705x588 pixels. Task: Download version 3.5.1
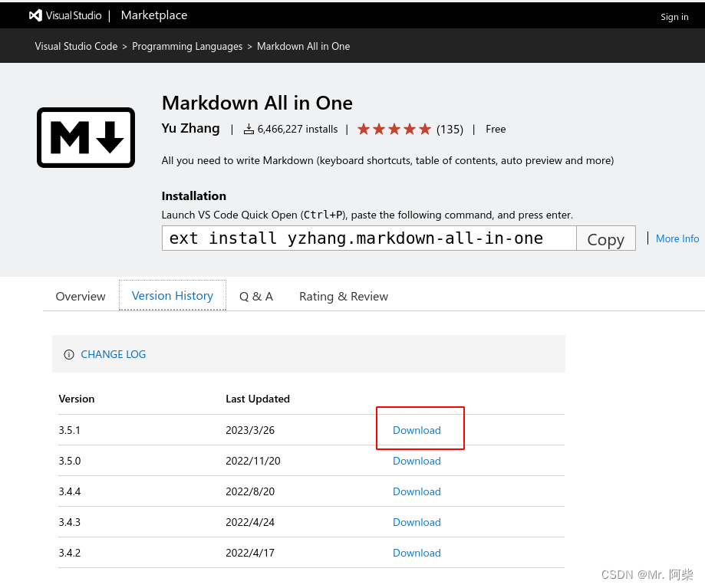click(x=417, y=430)
